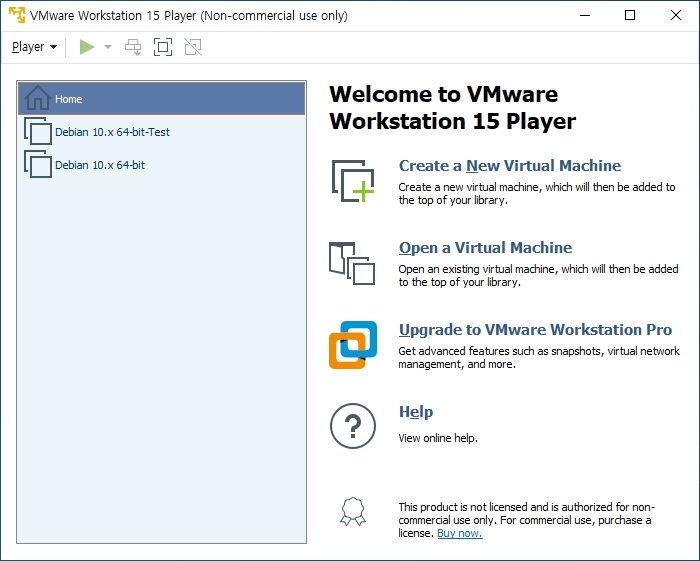Minimize the VMware Player window
The width and height of the screenshot is (700, 561).
[585, 15]
